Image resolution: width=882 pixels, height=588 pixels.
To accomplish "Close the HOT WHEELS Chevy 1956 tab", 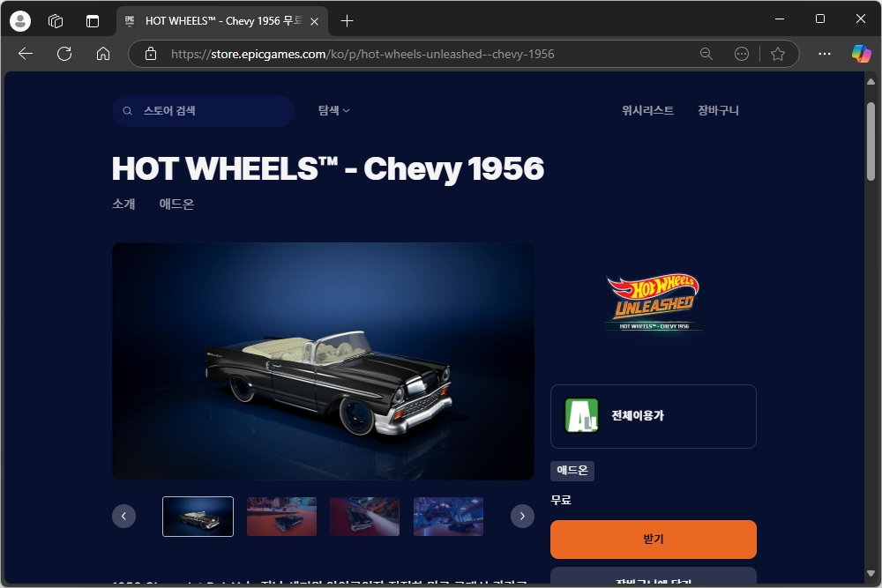I will [x=315, y=21].
